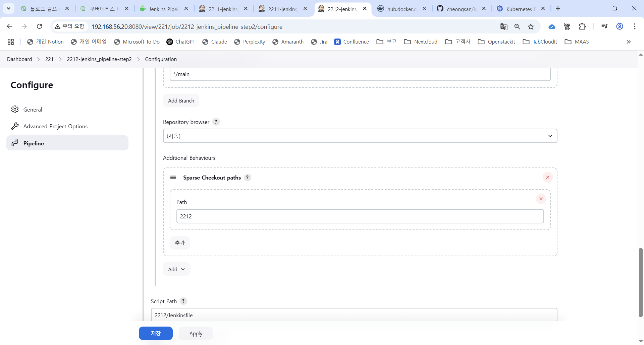Screen dimensions: 644x345
Task: Open the tab search dropdown arrow
Action: click(9, 8)
